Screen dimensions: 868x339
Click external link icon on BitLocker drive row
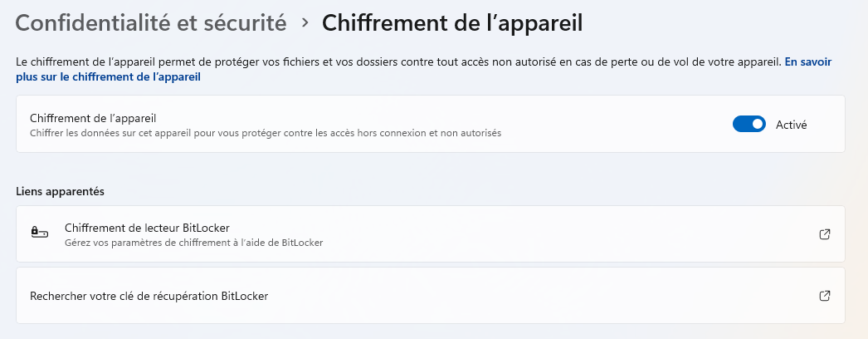coord(824,234)
